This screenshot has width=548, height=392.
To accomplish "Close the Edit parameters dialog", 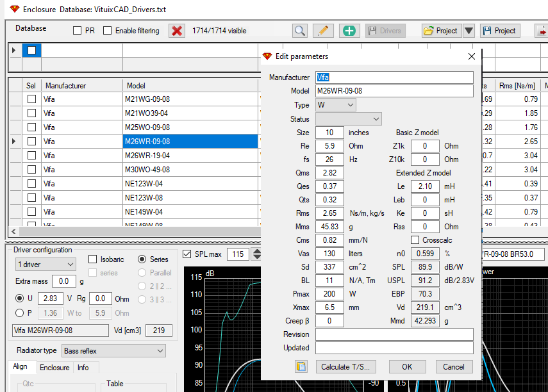I will click(x=472, y=56).
